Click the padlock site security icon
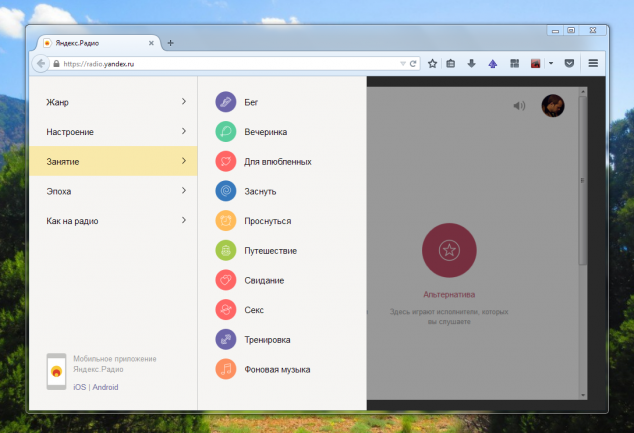Image resolution: width=634 pixels, height=433 pixels. 56,63
